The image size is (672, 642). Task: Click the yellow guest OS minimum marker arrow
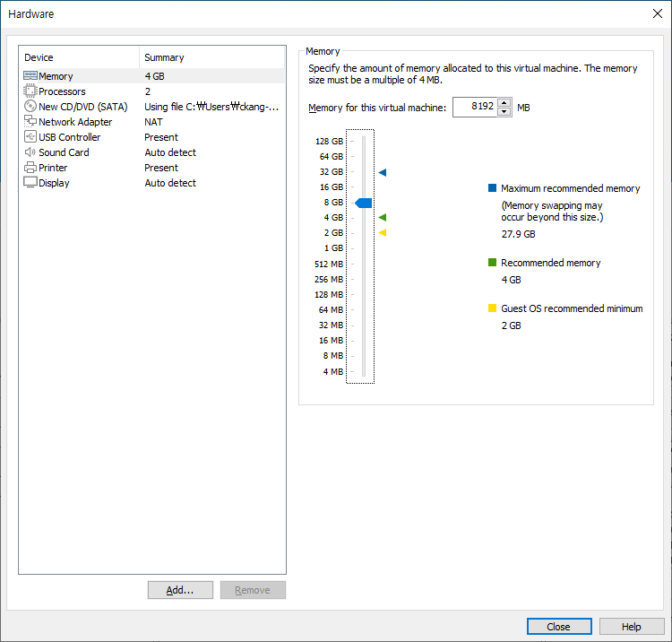point(383,233)
